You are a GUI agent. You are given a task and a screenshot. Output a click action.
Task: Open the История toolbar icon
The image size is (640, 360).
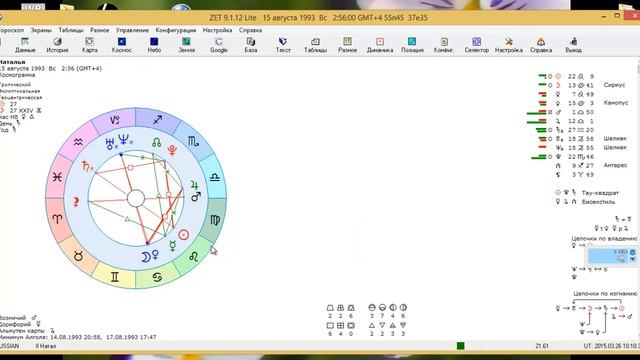pos(57,45)
